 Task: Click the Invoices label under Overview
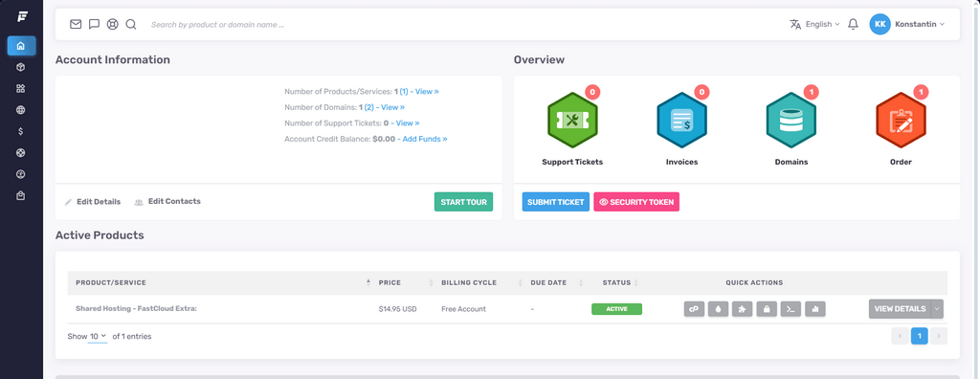tap(681, 162)
